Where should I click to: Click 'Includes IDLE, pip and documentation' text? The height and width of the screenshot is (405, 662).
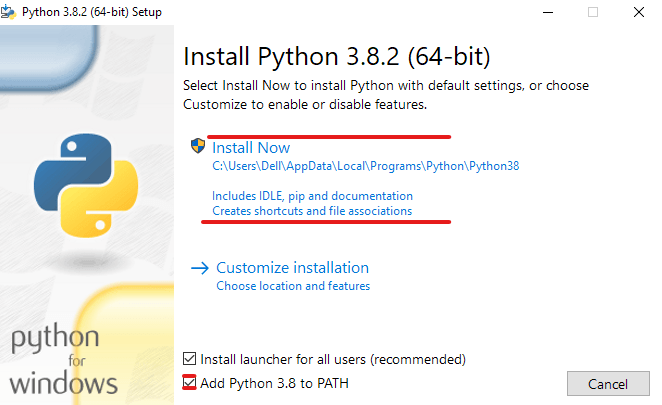pos(312,196)
